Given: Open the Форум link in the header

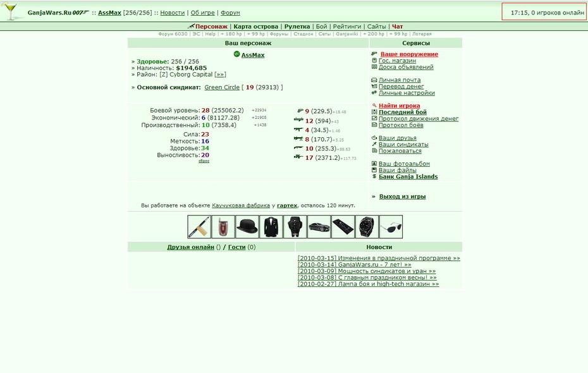Looking at the screenshot, I should coord(230,13).
